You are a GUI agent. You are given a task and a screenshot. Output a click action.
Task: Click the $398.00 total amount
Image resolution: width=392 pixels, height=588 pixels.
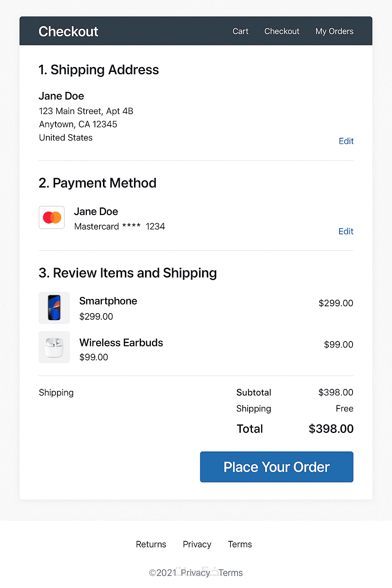click(x=331, y=429)
